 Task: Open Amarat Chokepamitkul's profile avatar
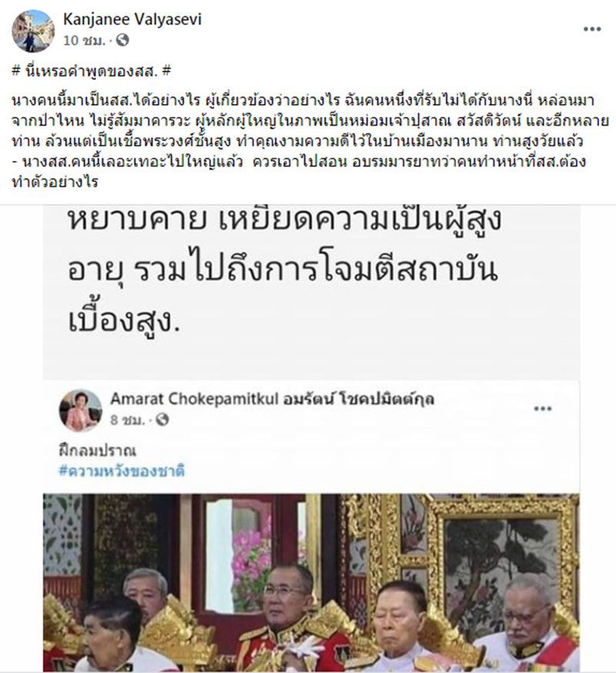(80, 410)
